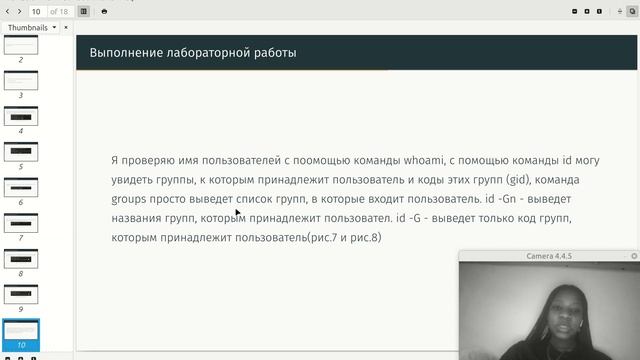This screenshot has height=360, width=640.
Task: Click the 'of 18' page count label
Action: tap(59, 11)
